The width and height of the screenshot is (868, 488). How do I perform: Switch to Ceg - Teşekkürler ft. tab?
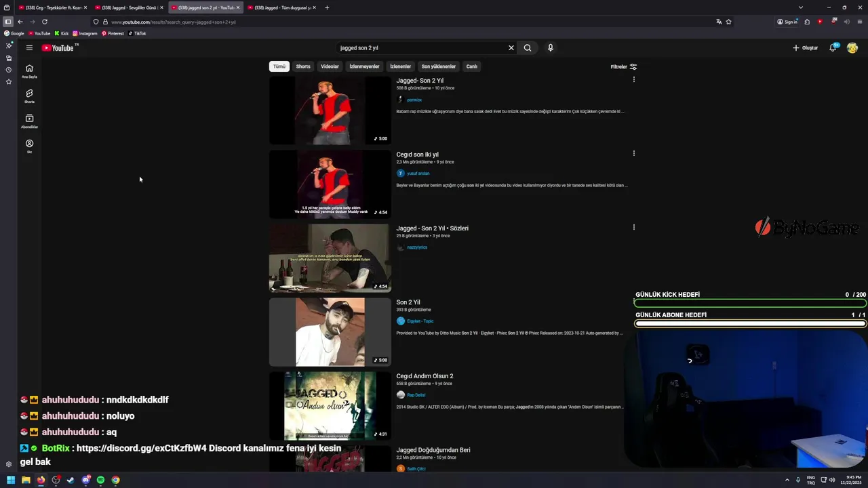click(53, 7)
